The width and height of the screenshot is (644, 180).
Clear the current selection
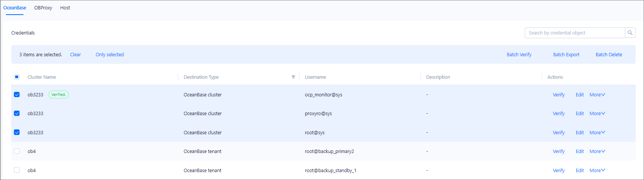click(x=75, y=55)
